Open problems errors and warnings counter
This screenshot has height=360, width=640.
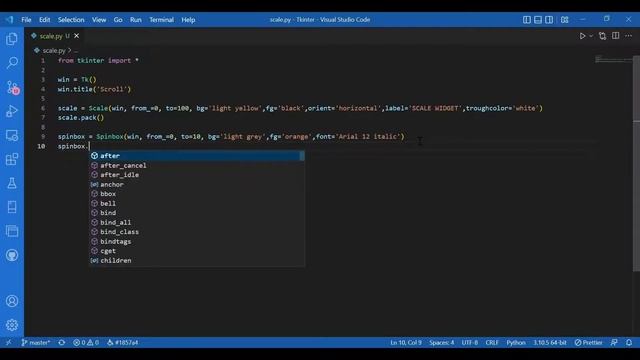tap(86, 342)
